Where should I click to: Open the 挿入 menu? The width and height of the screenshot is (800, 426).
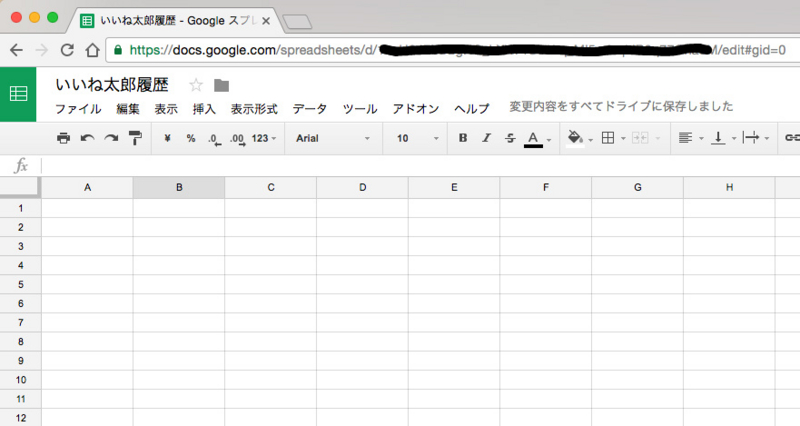[x=204, y=109]
